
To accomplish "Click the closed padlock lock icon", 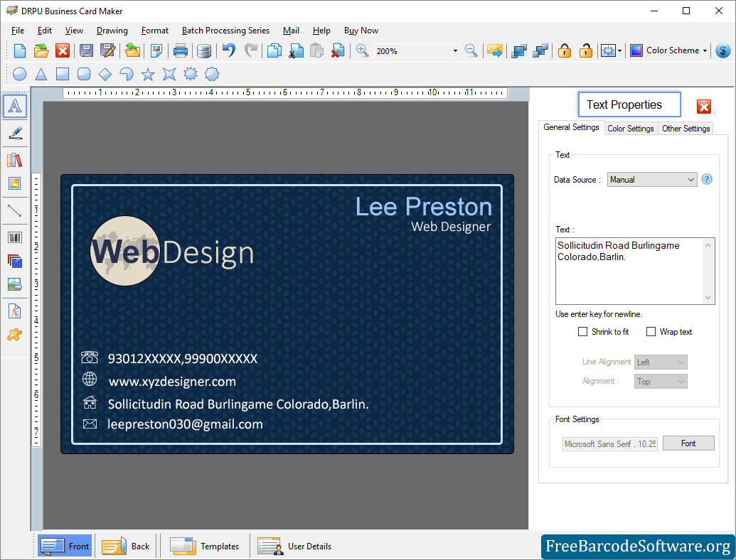I will (564, 50).
